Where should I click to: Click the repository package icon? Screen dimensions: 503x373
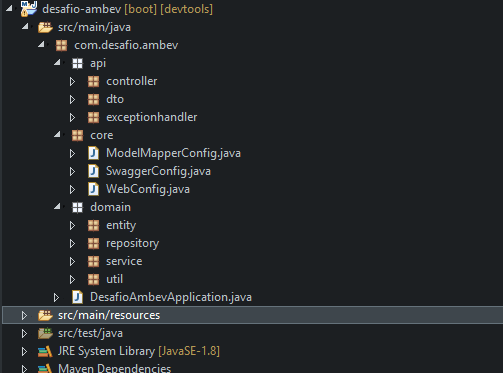(x=93, y=243)
